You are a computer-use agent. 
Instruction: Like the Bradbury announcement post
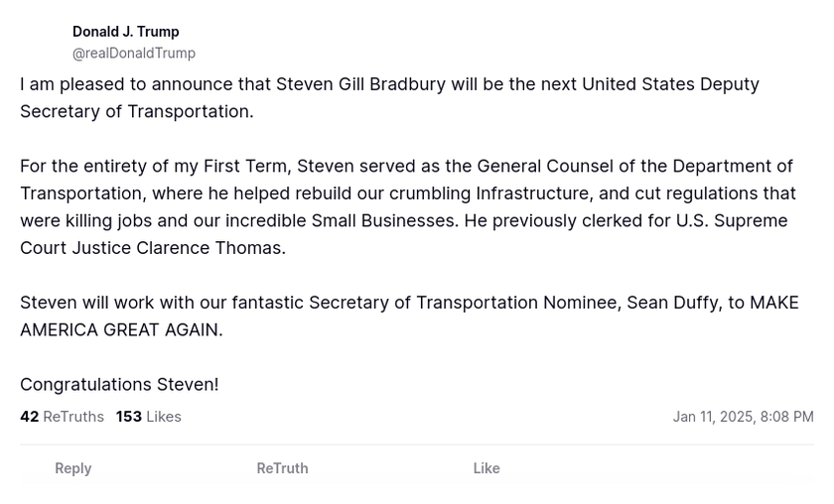pos(486,468)
